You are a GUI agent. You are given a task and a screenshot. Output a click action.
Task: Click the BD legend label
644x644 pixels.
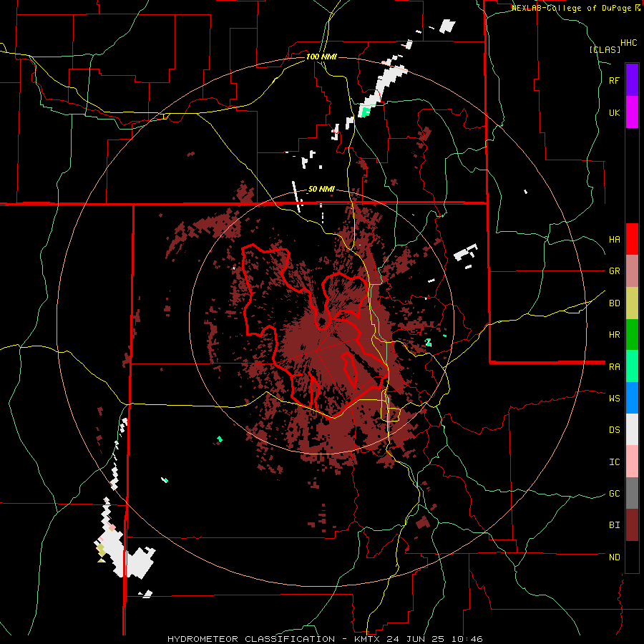click(615, 303)
